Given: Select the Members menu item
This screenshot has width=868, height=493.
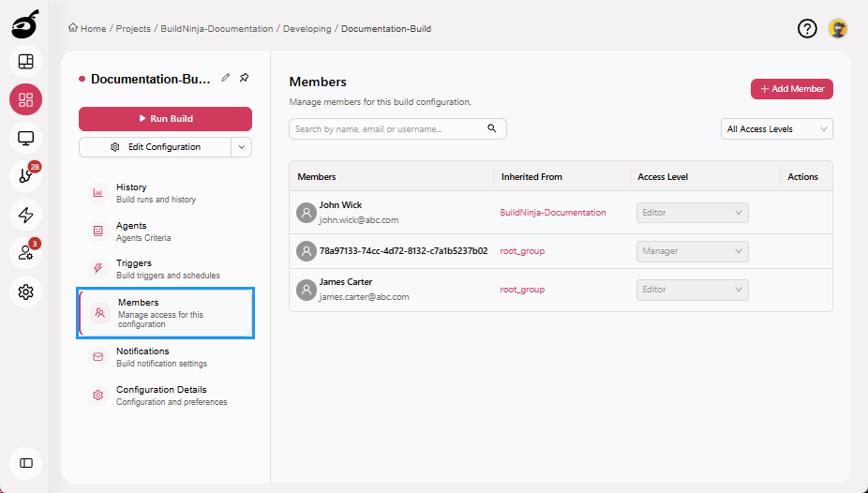Looking at the screenshot, I should point(165,313).
